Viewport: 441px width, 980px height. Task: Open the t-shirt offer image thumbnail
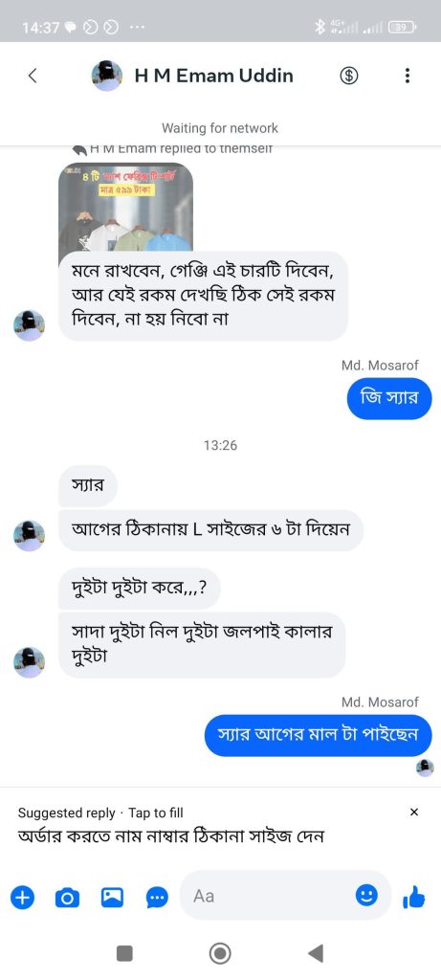(125, 207)
